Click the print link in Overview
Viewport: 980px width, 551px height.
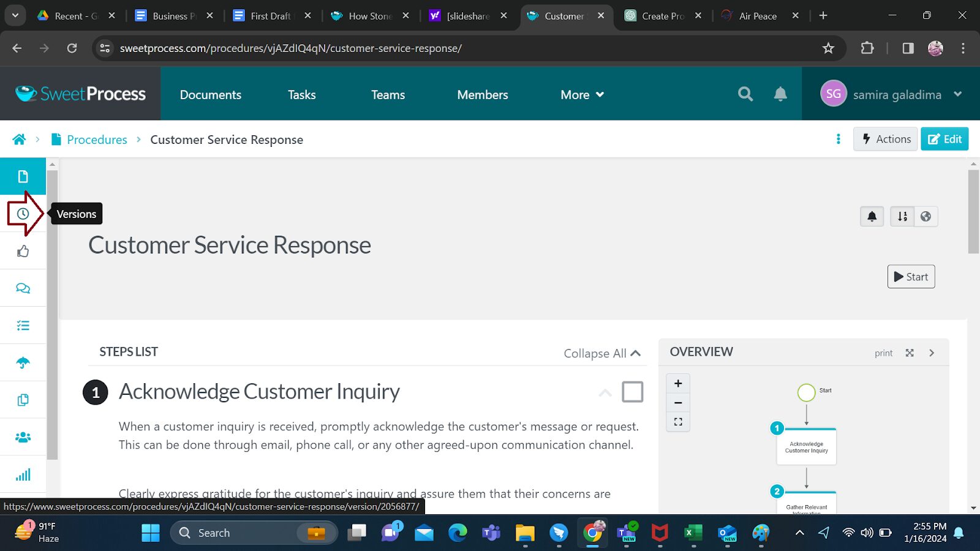883,353
